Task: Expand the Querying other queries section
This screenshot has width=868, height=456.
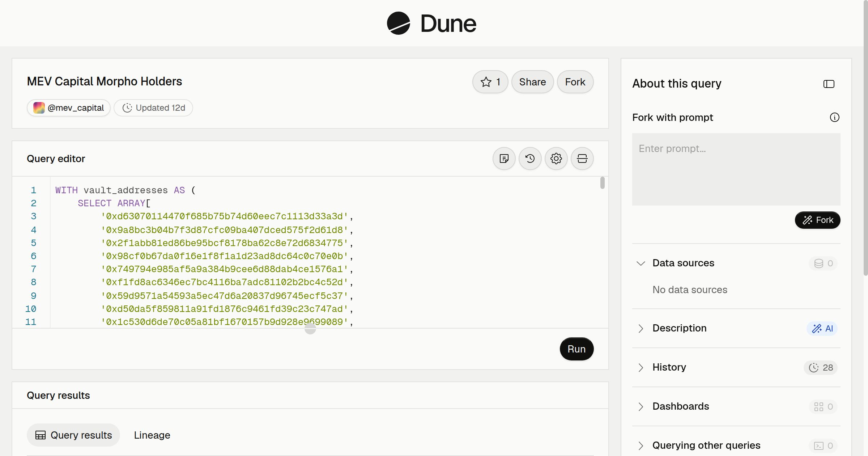Action: click(x=641, y=446)
